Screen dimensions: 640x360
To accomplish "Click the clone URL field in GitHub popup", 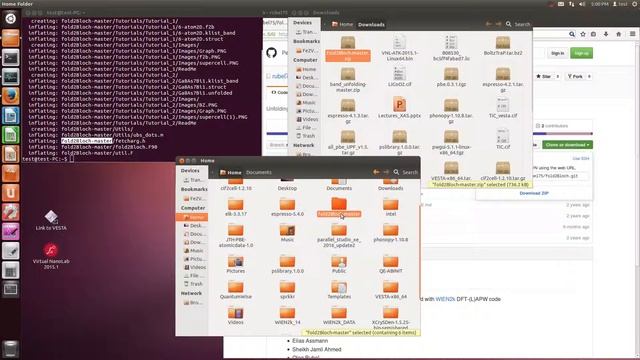I will click(560, 176).
